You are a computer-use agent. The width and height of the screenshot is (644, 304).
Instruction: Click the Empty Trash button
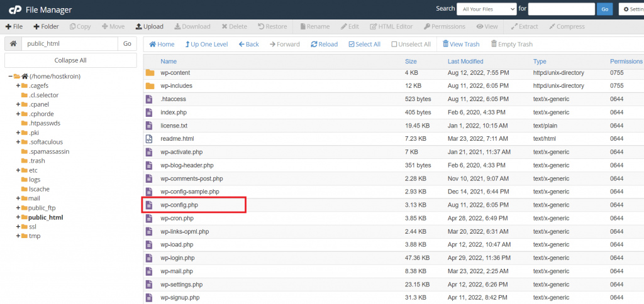[x=512, y=45]
